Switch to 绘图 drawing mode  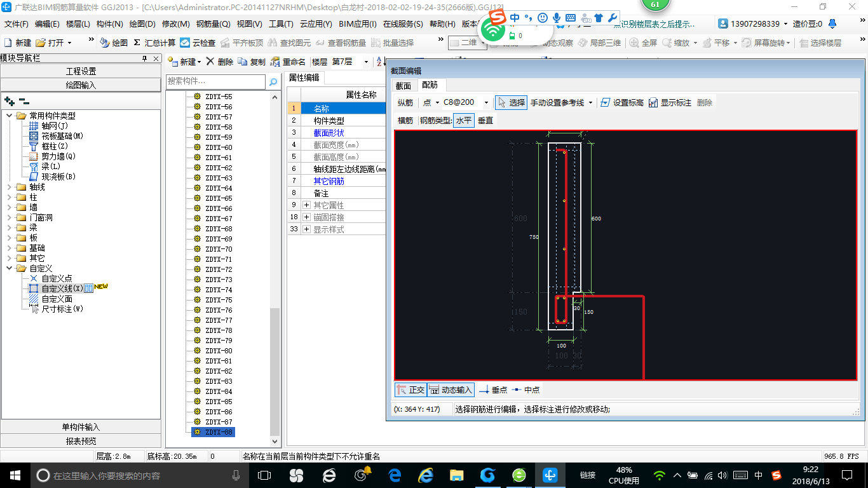(x=114, y=43)
